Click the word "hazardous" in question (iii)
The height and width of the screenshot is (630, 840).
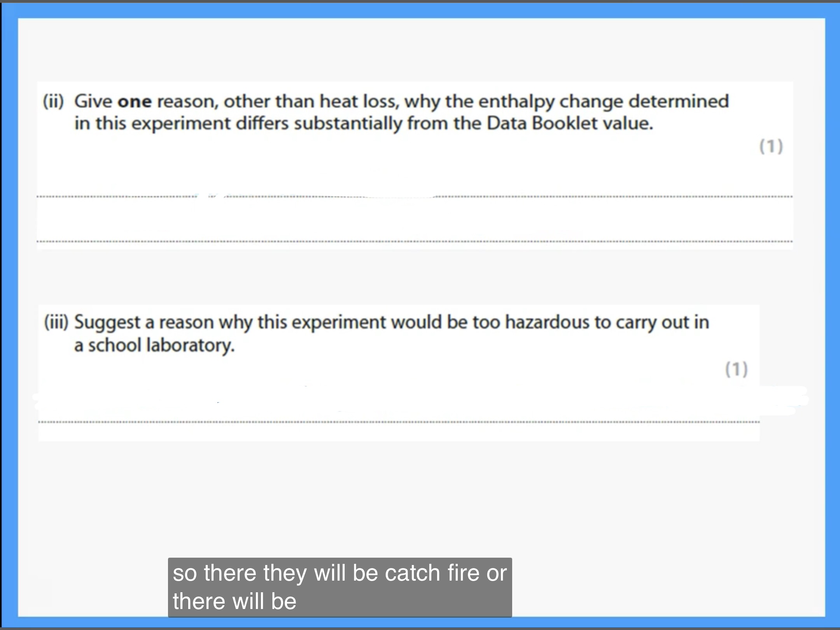tap(547, 322)
